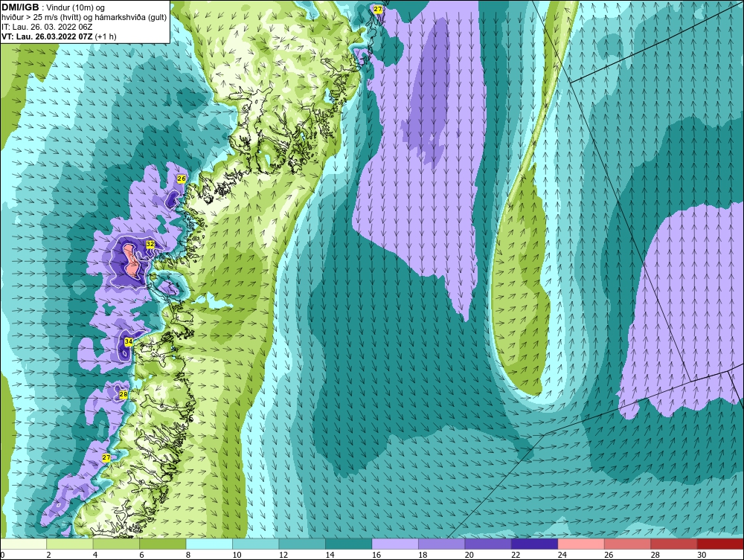This screenshot has height=560, width=744.
Task: Click the 0–2 m/s pale yellow legend swatch
Action: pos(24,544)
